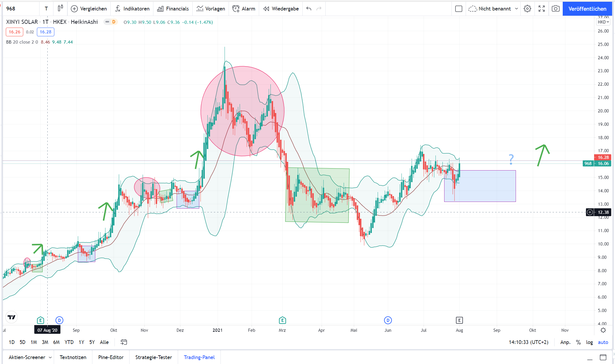Viewport: 615px width, 364px height.
Task: Select the 1Y time range
Action: 81,342
